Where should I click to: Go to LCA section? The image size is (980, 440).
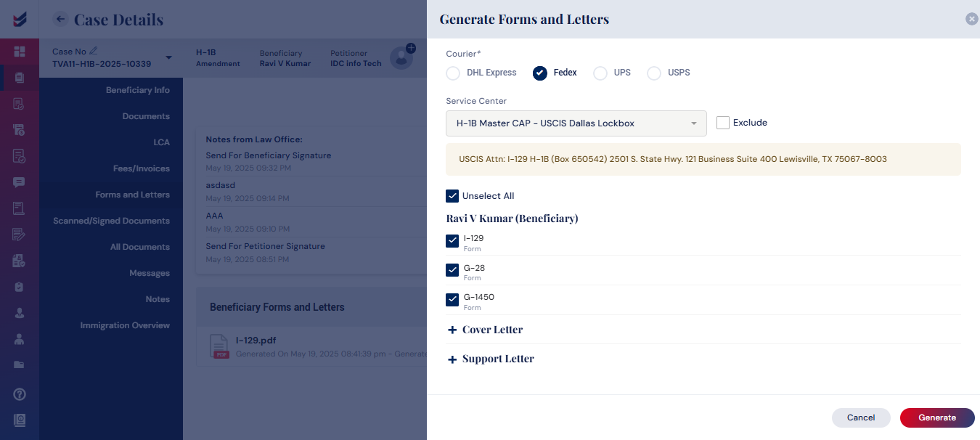tap(161, 142)
